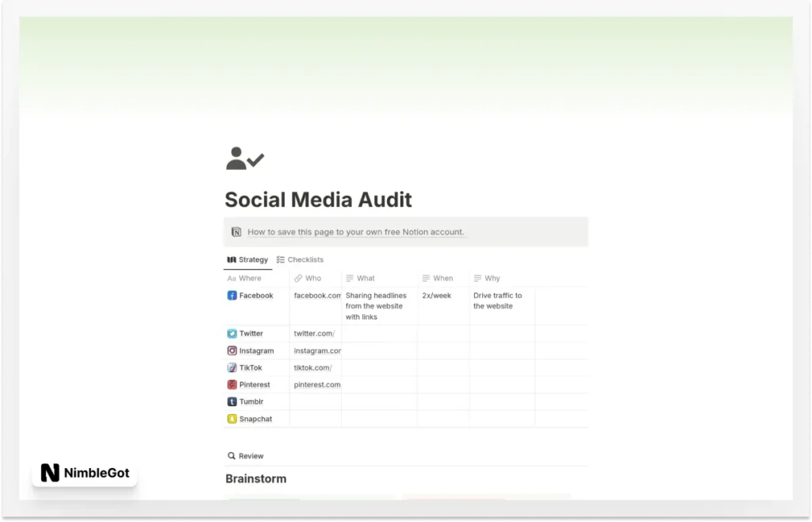Select the Strategy tab
Screen dimensions: 812x522
(x=247, y=259)
